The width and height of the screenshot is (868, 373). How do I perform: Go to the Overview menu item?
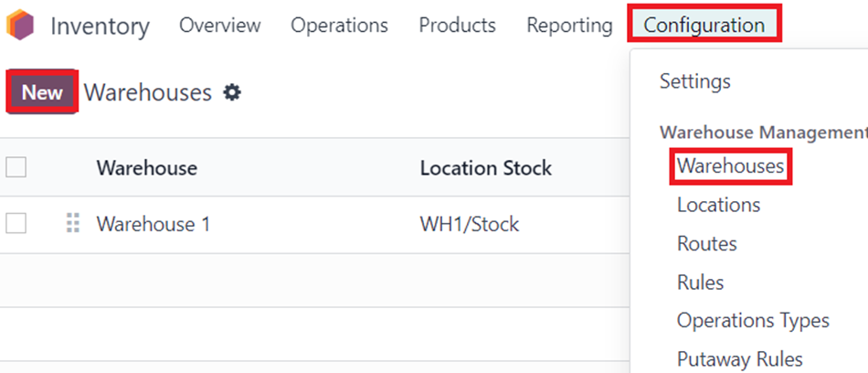pyautogui.click(x=220, y=26)
